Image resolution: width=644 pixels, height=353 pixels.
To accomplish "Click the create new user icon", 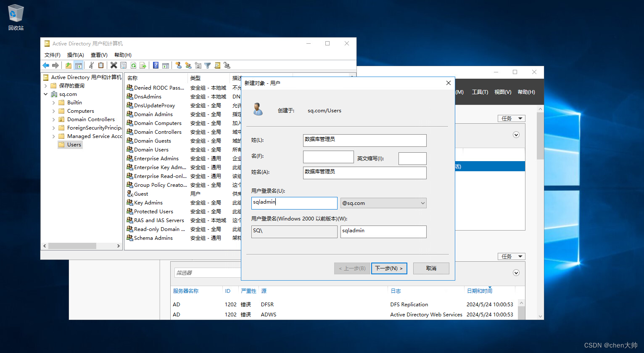I will point(178,65).
